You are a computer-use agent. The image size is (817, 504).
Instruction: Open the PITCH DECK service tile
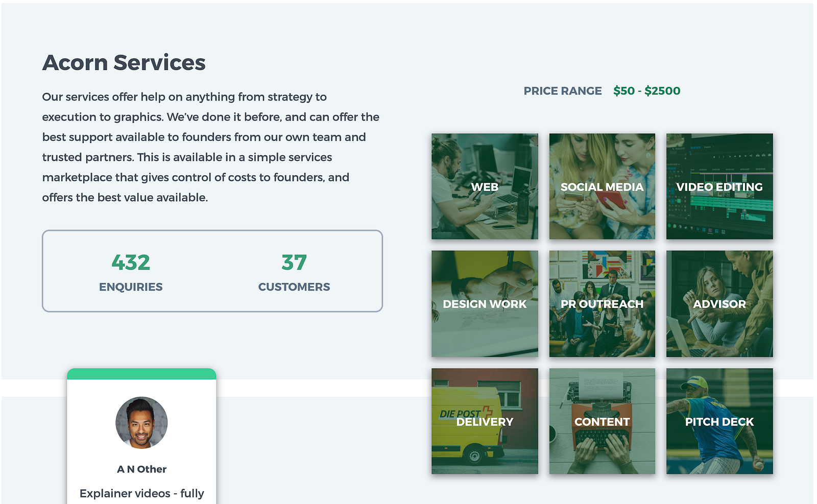[719, 421]
